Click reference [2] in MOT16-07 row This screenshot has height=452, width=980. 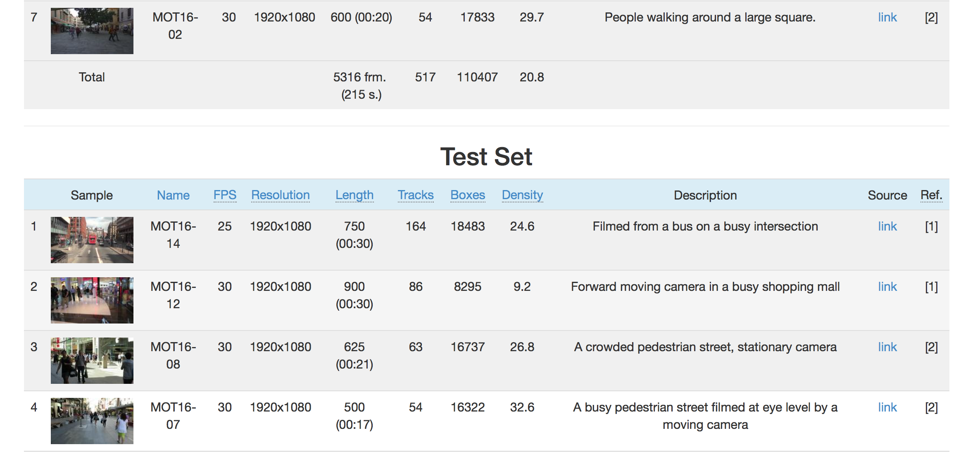click(931, 407)
